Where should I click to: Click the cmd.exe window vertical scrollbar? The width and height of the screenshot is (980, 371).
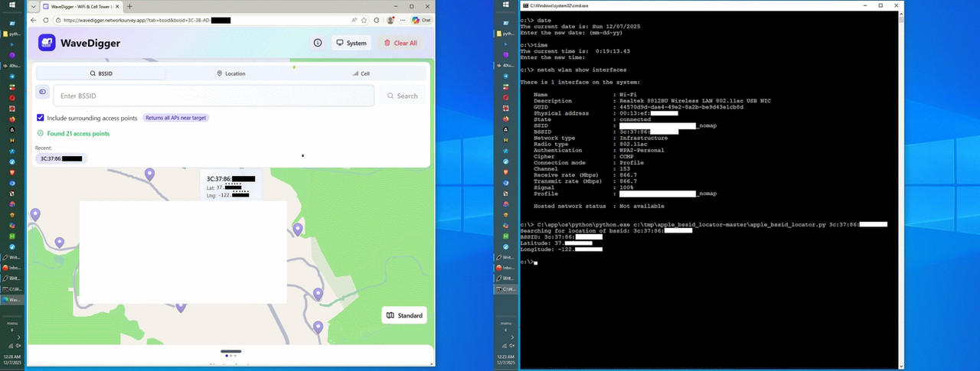(900, 190)
